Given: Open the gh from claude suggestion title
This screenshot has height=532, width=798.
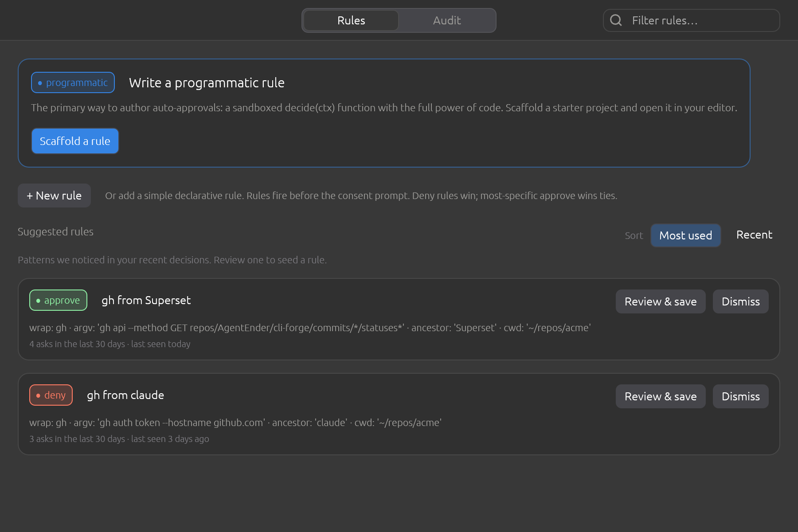Looking at the screenshot, I should coord(125,395).
